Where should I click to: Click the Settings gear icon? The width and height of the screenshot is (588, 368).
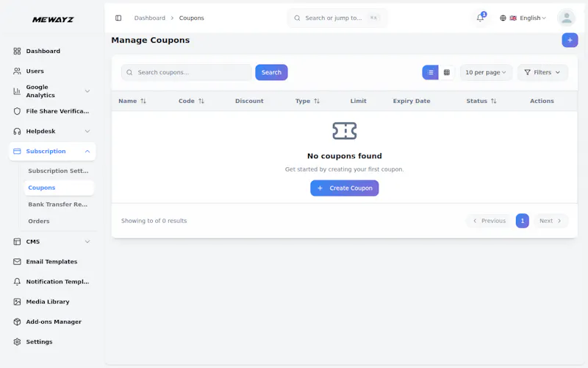tap(17, 342)
